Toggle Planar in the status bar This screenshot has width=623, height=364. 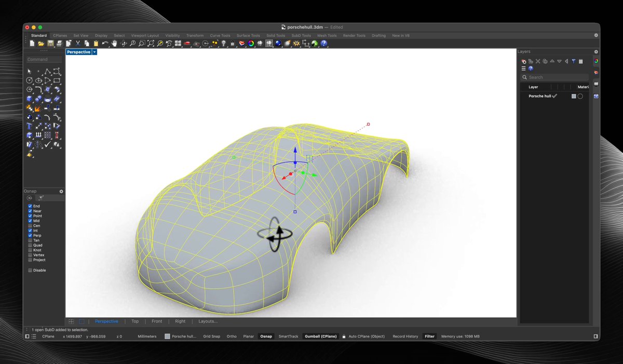(249, 336)
